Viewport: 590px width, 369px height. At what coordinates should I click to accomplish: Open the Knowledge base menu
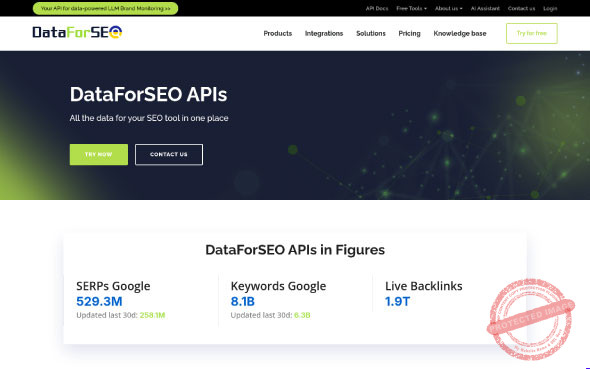coord(459,33)
